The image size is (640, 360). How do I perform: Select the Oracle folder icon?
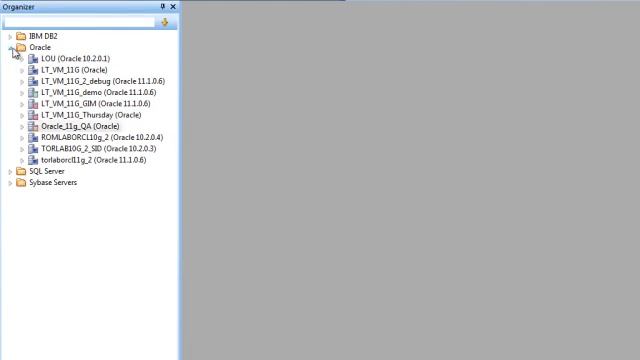(21, 47)
